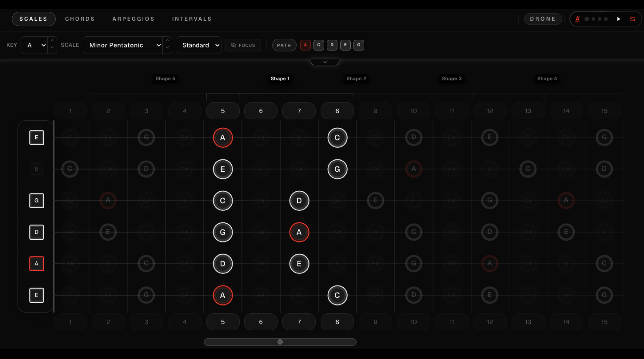Open the Standard tuning dropdown
Image resolution: width=644 pixels, height=359 pixels.
(x=198, y=45)
